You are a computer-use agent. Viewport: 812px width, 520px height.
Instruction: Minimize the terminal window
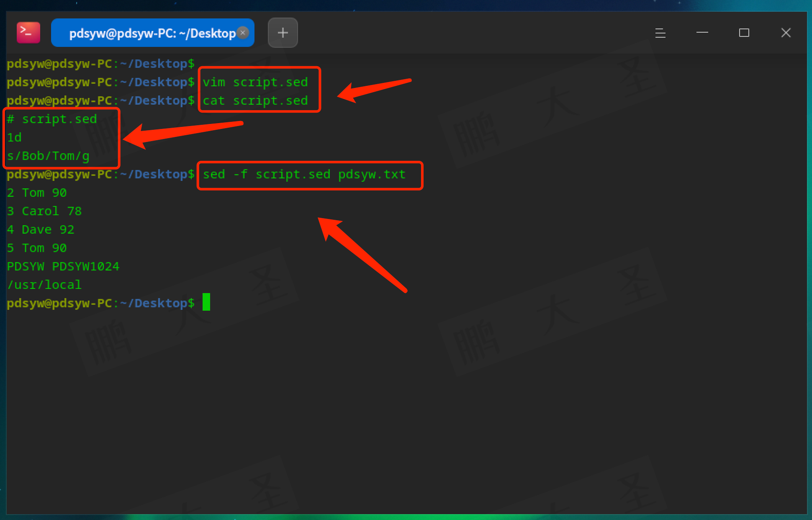coord(702,33)
